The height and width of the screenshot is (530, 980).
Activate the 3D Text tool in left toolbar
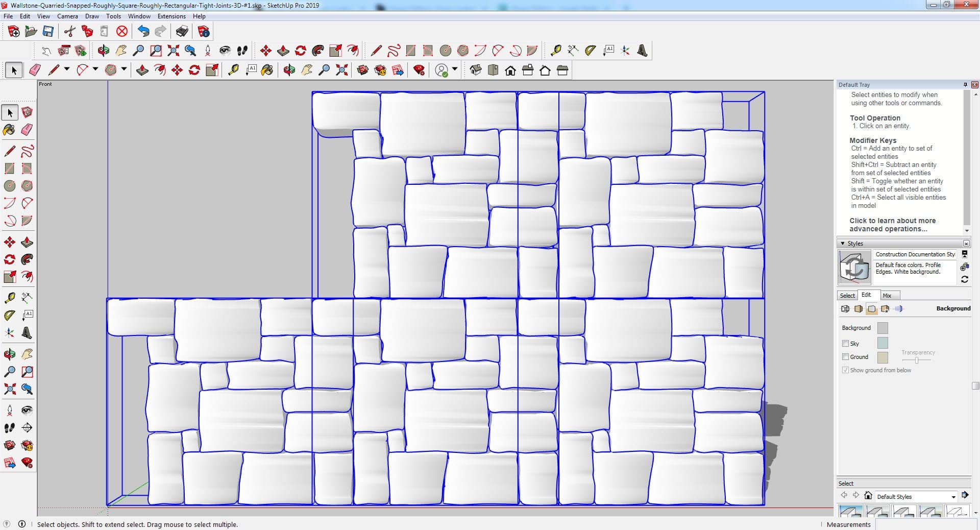coord(27,333)
